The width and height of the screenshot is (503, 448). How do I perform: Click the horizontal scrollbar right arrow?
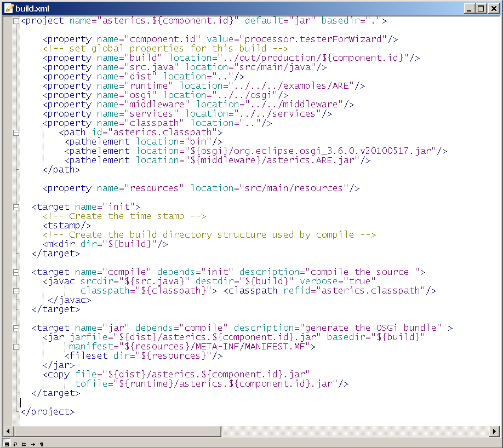[494, 431]
